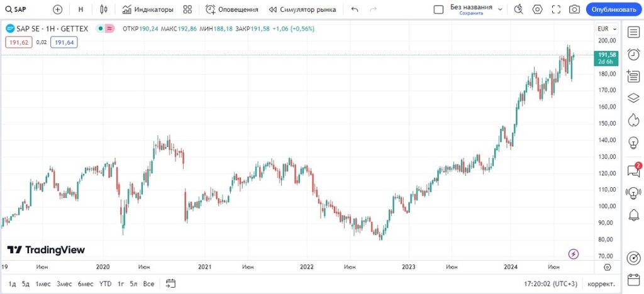Open the SAP symbol search
The image size is (644, 294).
[x=16, y=9]
